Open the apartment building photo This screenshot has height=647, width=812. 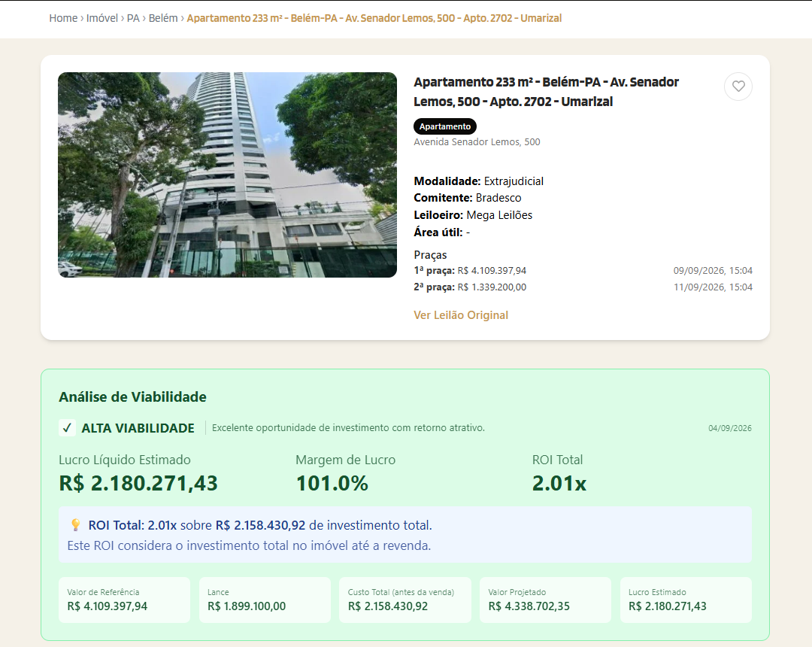coord(227,175)
